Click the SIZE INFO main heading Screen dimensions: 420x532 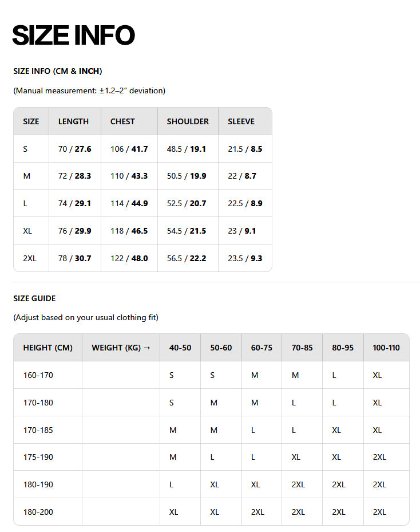(73, 36)
